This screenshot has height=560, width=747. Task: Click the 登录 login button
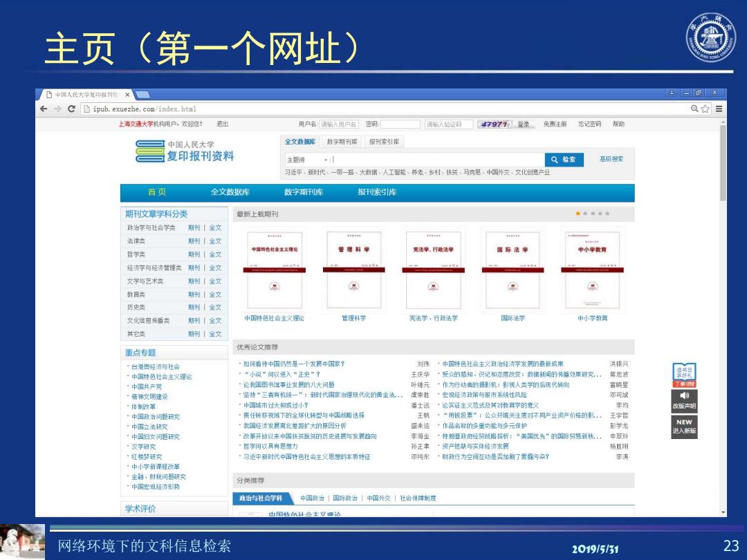tap(523, 124)
